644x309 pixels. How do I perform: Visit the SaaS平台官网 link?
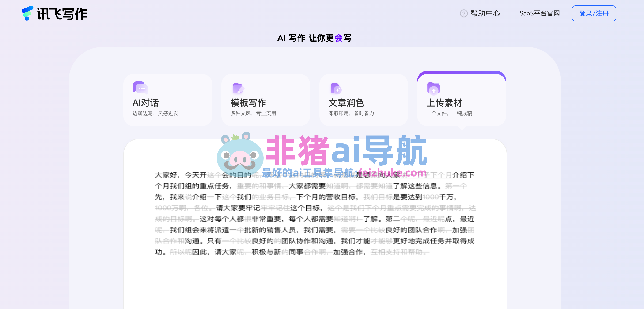pos(539,13)
